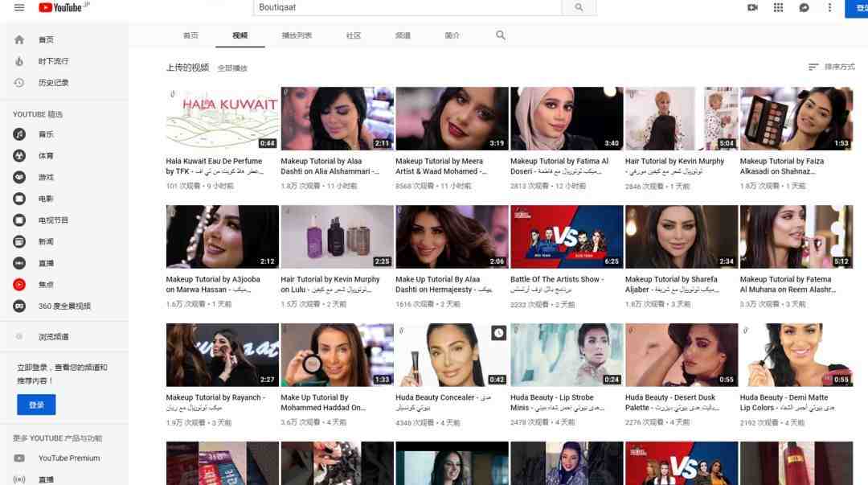The image size is (868, 485).
Task: Switch to the 首页 home channel tab
Action: 190,35
